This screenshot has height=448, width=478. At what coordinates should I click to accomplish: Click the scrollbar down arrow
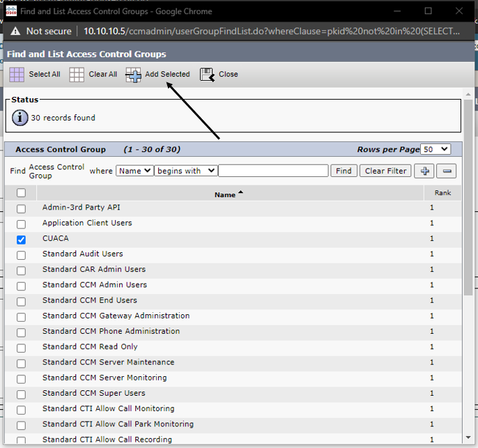click(x=468, y=438)
